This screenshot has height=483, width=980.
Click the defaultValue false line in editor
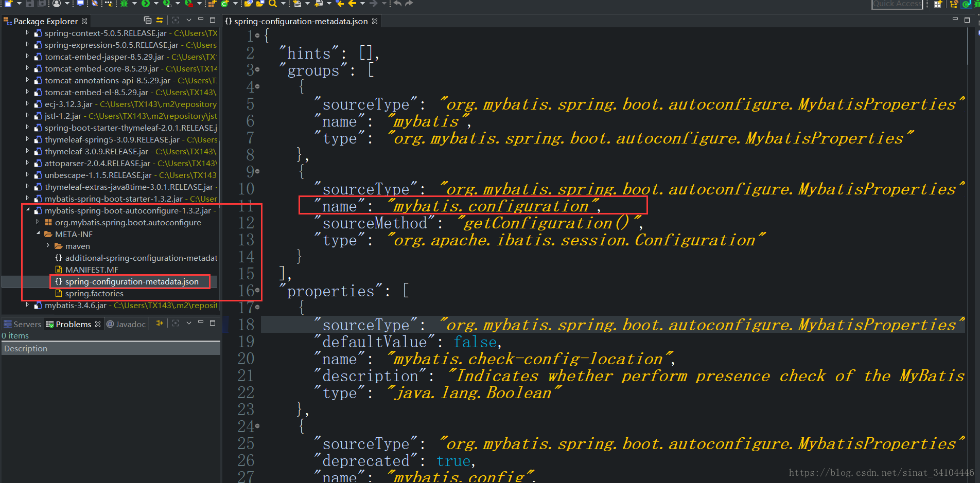click(x=408, y=342)
